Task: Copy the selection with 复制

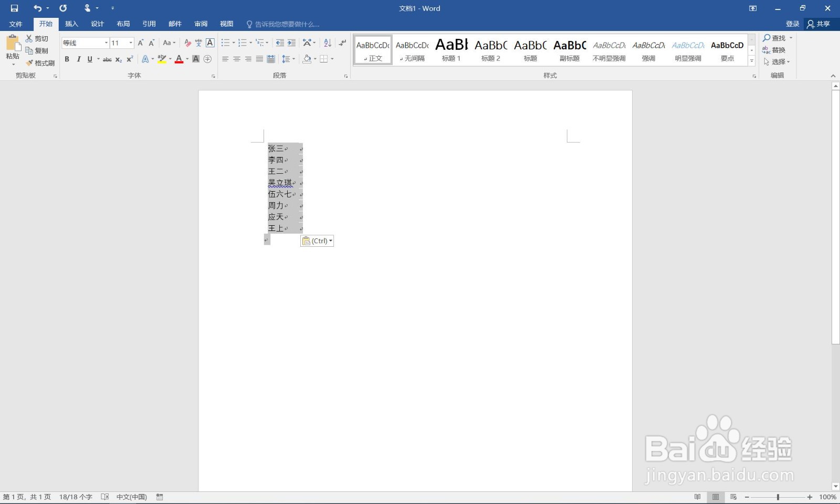Action: [37, 50]
